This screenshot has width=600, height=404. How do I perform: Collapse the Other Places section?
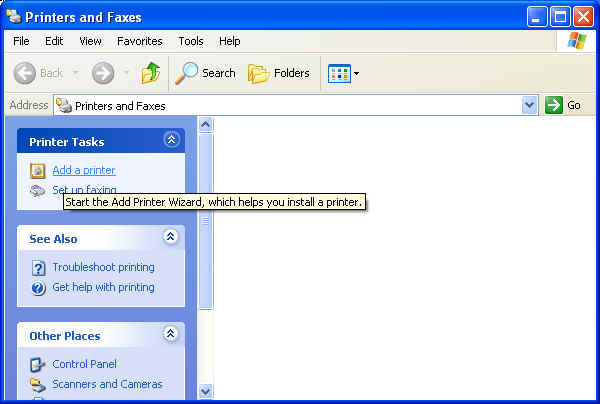tap(170, 335)
